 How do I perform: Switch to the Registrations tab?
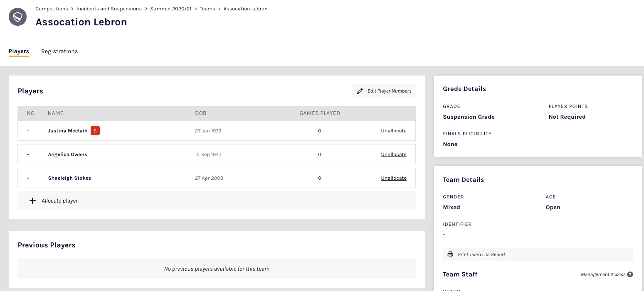[x=59, y=51]
